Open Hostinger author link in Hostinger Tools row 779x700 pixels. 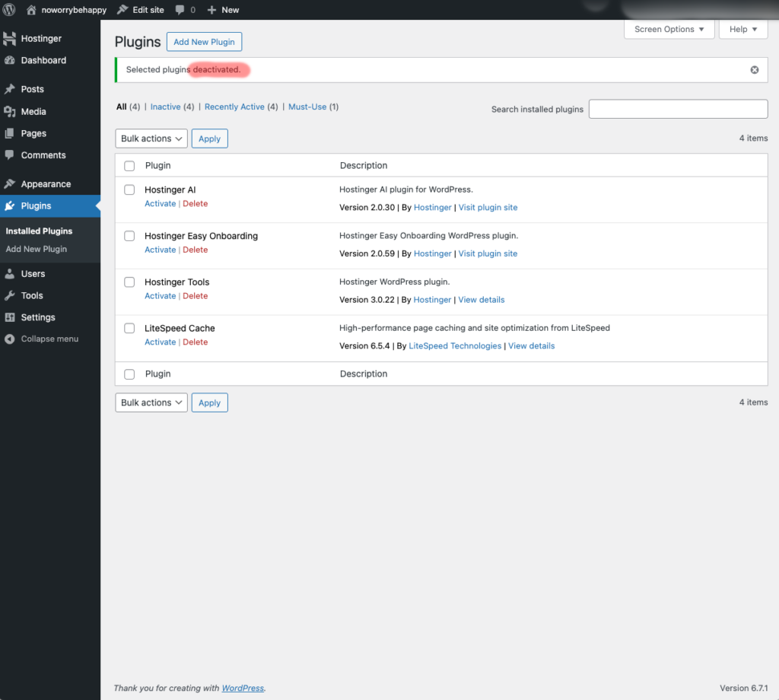coord(432,300)
